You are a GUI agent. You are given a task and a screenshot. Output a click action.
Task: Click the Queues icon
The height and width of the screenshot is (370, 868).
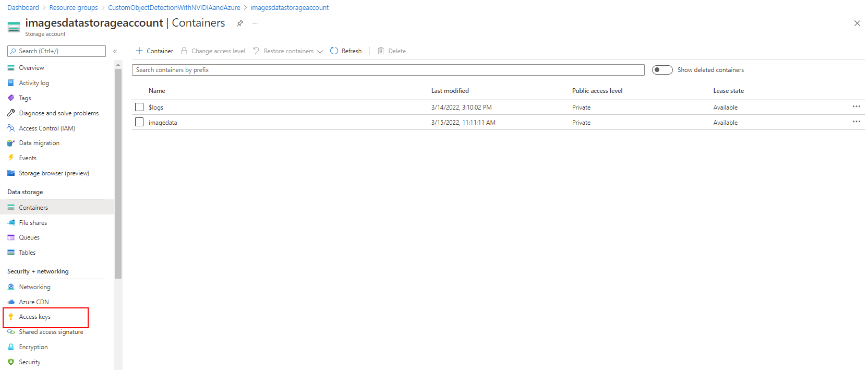pos(11,237)
